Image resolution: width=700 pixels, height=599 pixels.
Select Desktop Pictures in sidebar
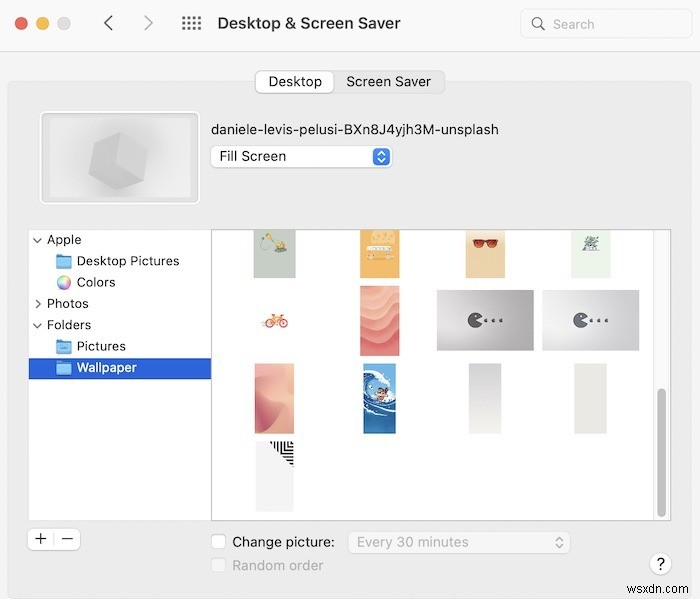pyautogui.click(x=120, y=261)
